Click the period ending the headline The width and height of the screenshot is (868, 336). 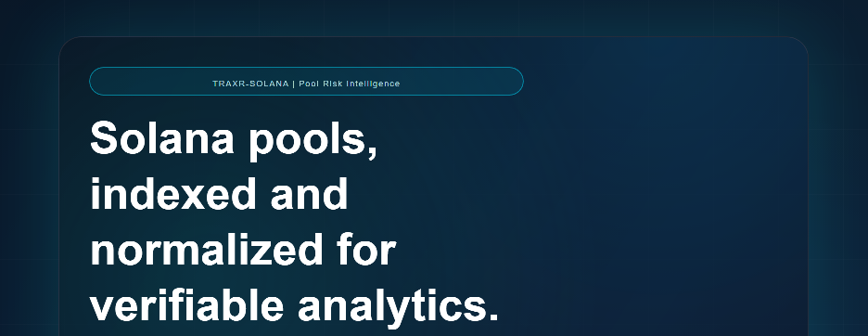494,317
